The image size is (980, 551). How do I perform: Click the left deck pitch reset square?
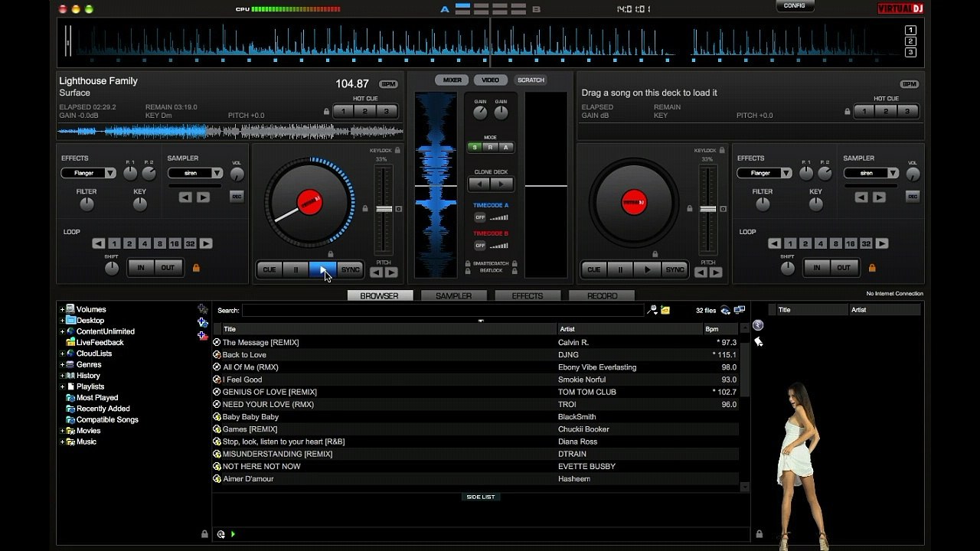[399, 209]
